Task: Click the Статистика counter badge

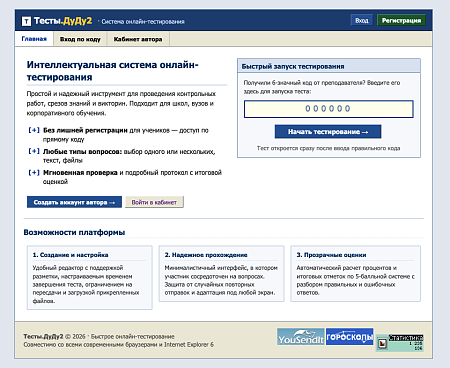Action: (x=400, y=343)
